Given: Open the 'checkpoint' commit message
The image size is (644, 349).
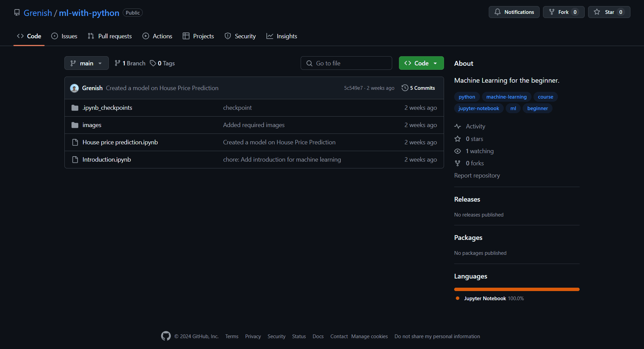Looking at the screenshot, I should (x=237, y=108).
